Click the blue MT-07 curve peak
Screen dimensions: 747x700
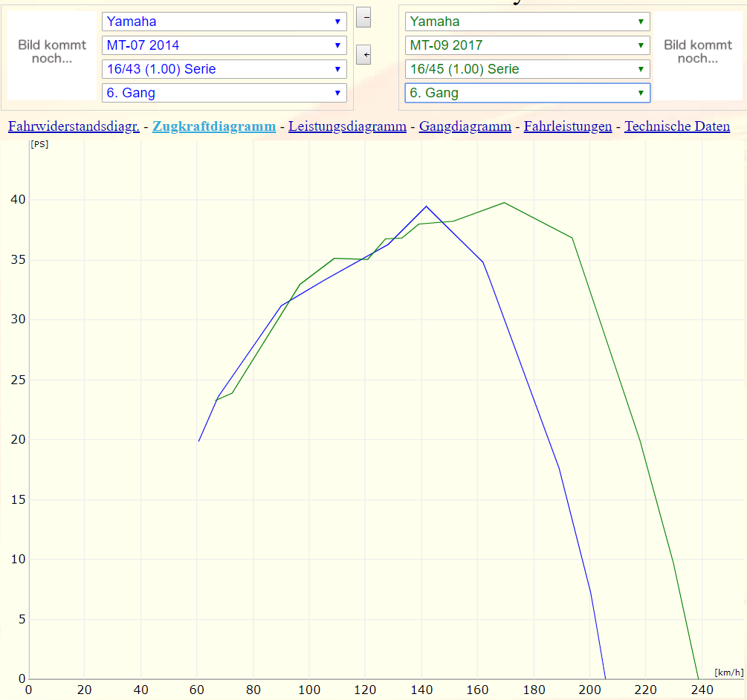(426, 206)
